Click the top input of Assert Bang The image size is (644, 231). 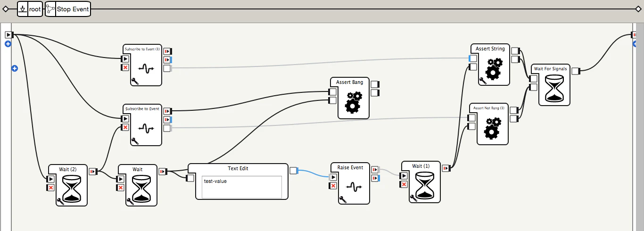tap(332, 92)
